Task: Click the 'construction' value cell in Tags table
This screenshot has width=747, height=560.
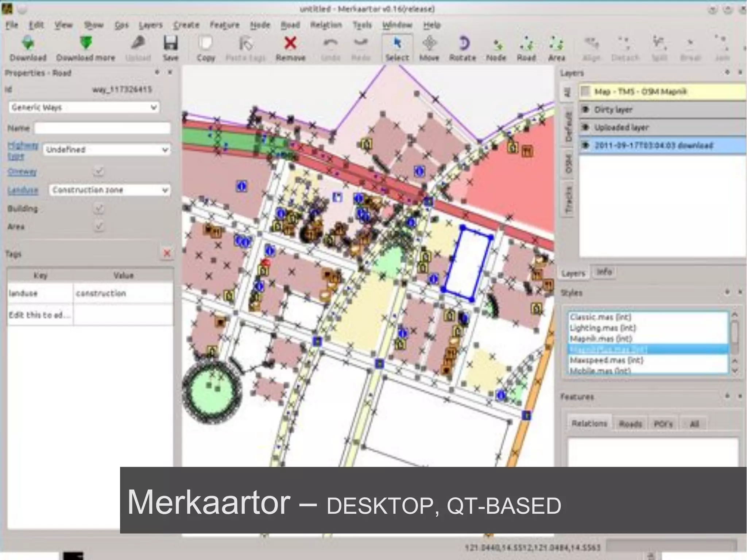Action: [x=123, y=293]
